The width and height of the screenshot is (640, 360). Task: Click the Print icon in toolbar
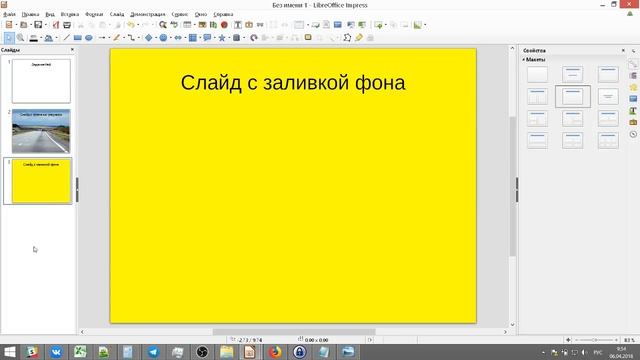67,25
